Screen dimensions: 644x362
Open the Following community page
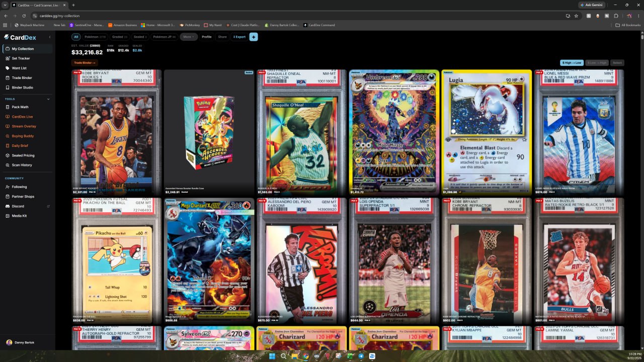click(27, 187)
